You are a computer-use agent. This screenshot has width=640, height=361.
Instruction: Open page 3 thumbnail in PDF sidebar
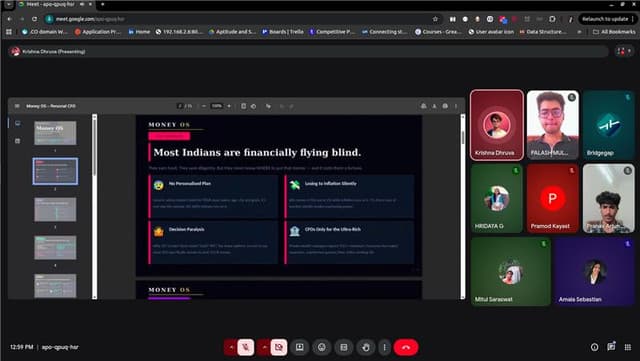(x=55, y=209)
